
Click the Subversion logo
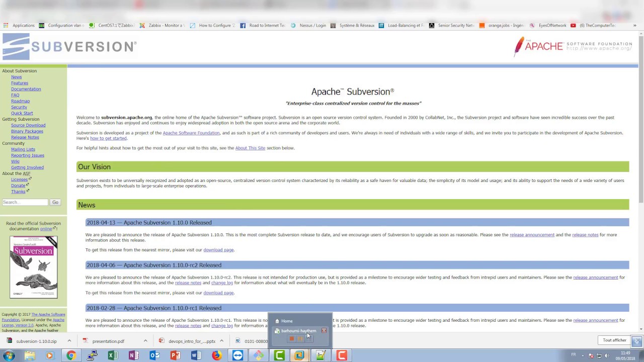click(69, 46)
